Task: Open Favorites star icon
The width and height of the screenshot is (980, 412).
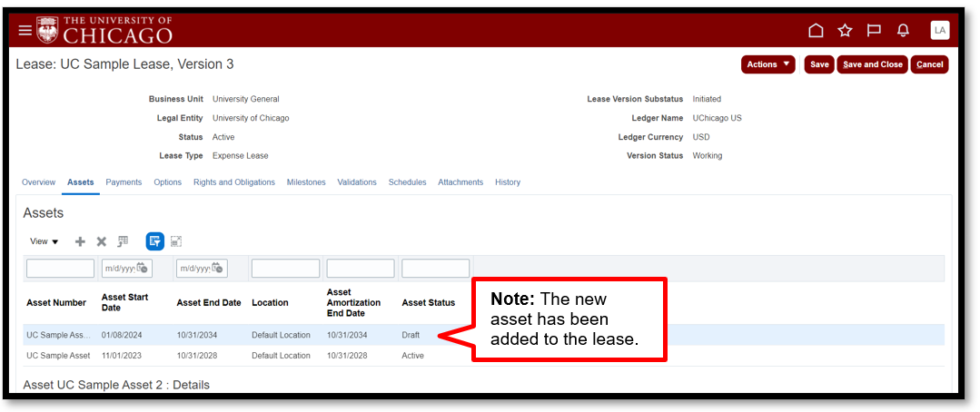Action: tap(845, 31)
